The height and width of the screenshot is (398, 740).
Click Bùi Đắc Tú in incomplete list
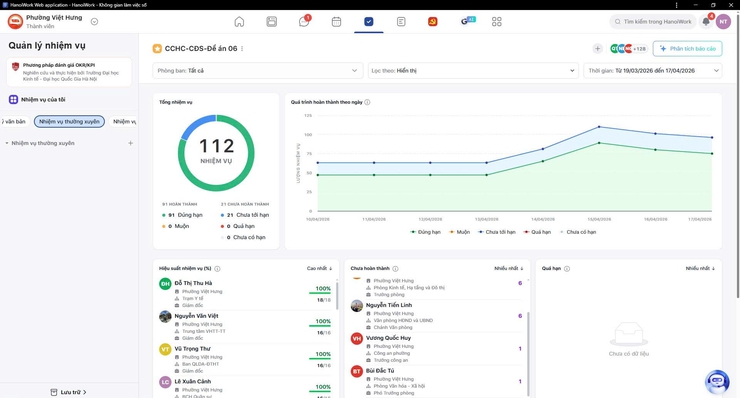(x=380, y=371)
